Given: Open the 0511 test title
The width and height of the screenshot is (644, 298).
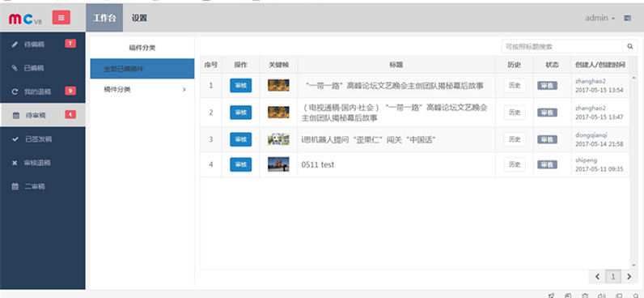Looking at the screenshot, I should 317,164.
